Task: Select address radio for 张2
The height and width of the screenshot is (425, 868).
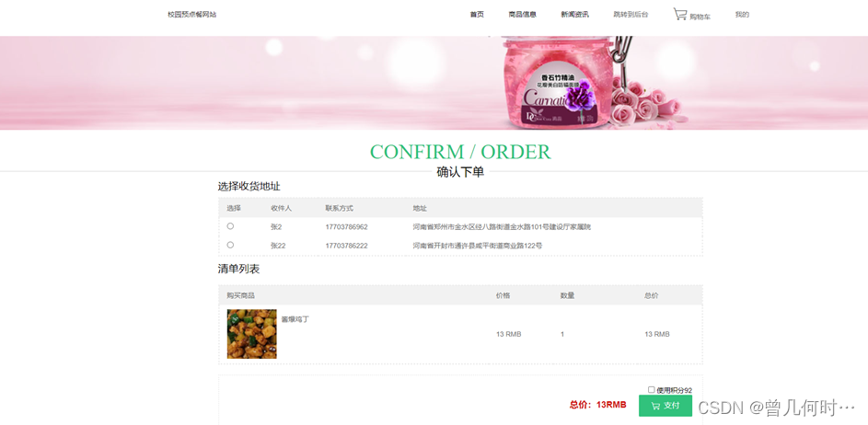Action: pos(230,226)
